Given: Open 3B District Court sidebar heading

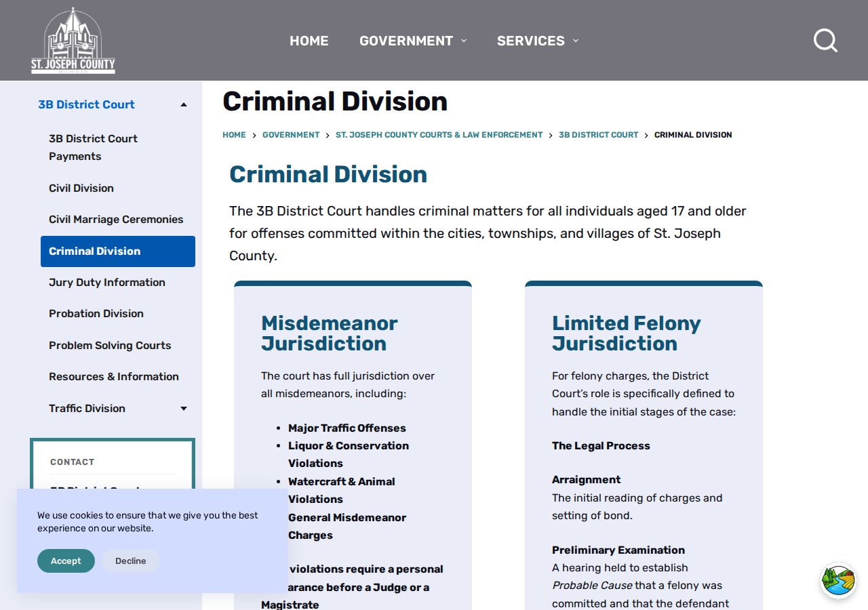Looking at the screenshot, I should pos(86,104).
